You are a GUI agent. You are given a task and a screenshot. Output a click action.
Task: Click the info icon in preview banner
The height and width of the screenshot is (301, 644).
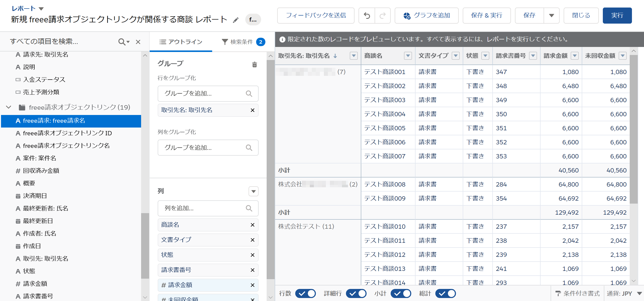(x=282, y=39)
